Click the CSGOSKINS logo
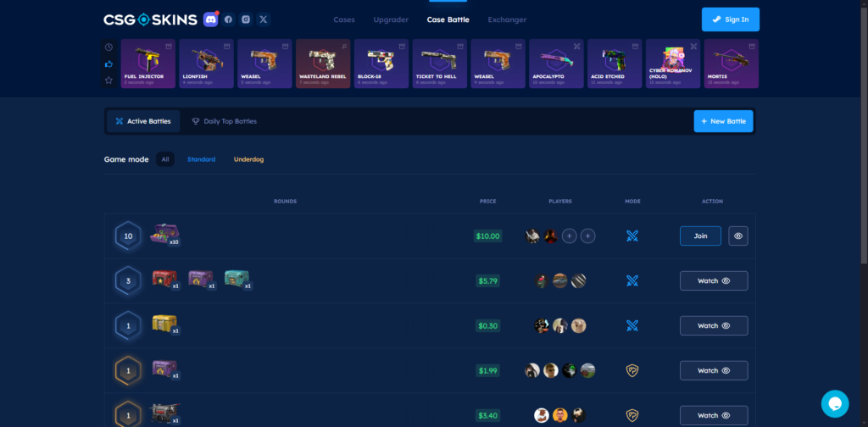 150,20
